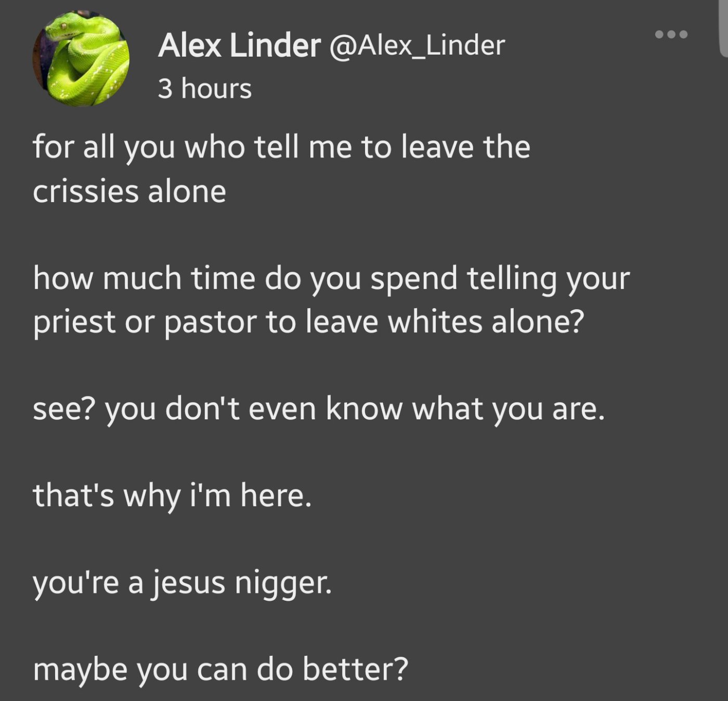Click the "crissies alone" text line
728x701 pixels.
[x=129, y=192]
